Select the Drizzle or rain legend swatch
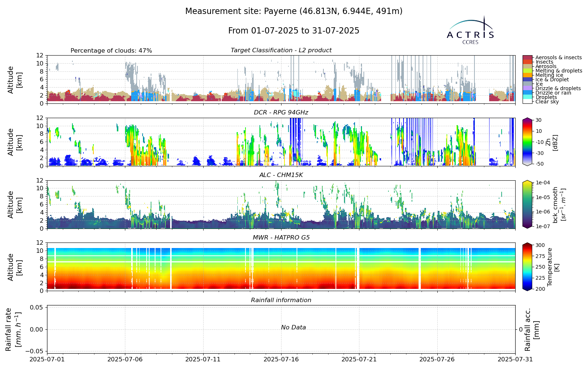This screenshot has height=368, width=588. pyautogui.click(x=527, y=93)
